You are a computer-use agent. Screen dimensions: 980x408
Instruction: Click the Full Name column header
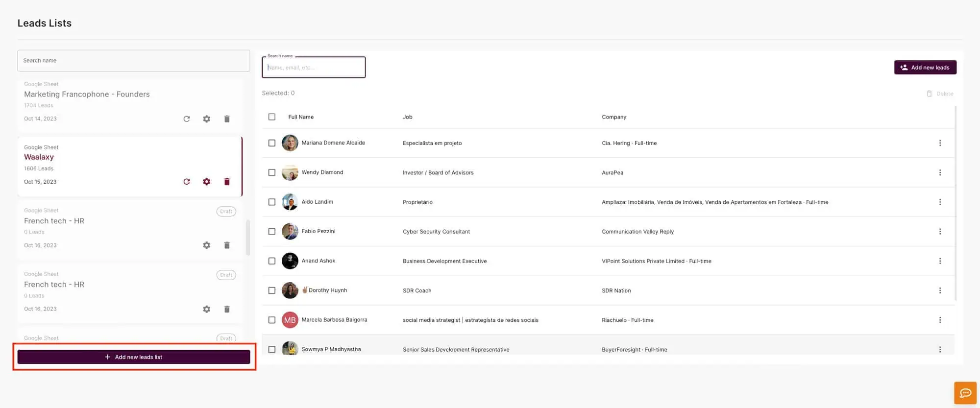click(x=301, y=117)
